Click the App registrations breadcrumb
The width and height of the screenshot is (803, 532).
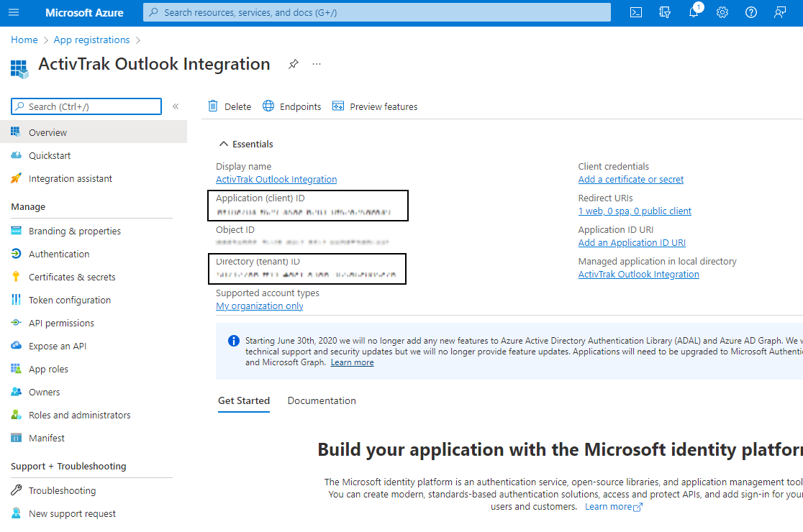[91, 40]
